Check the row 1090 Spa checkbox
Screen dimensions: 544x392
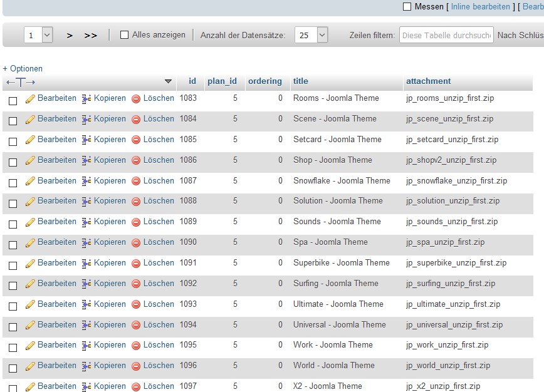(x=13, y=245)
